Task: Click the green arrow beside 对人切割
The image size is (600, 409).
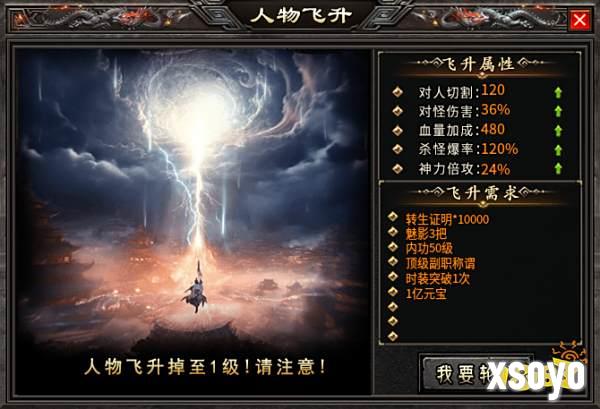Action: click(x=558, y=92)
